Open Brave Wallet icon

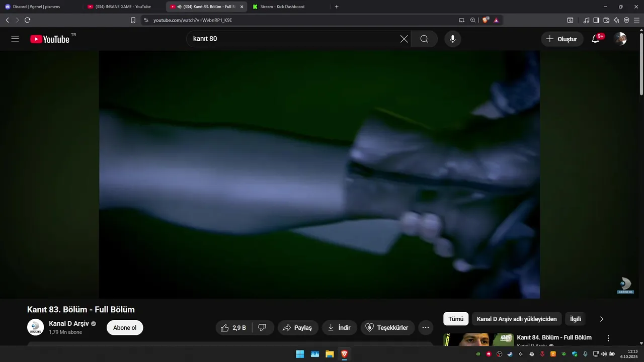pyautogui.click(x=606, y=20)
